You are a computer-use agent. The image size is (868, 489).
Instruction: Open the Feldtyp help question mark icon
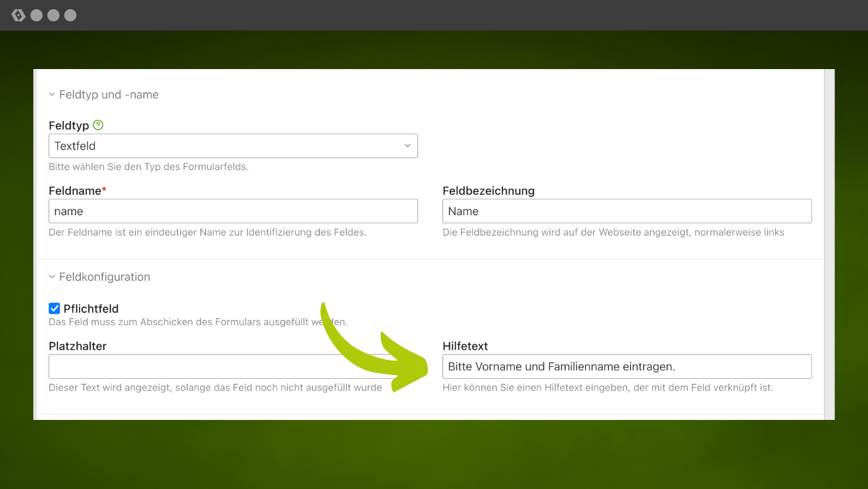(x=98, y=125)
